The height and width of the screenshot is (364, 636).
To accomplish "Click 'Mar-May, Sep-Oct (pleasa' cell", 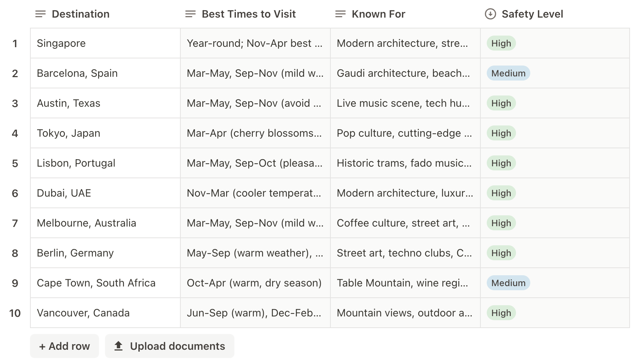I will point(255,163).
